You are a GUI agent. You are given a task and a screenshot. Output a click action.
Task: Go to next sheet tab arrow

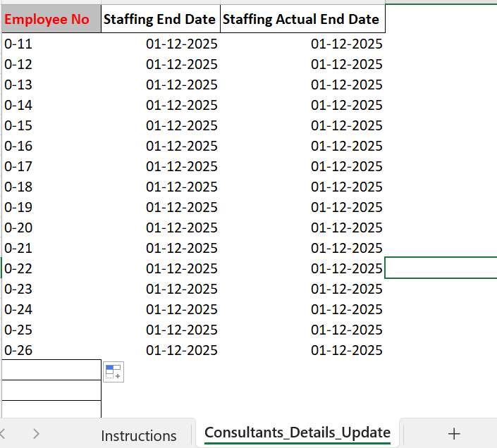36,433
